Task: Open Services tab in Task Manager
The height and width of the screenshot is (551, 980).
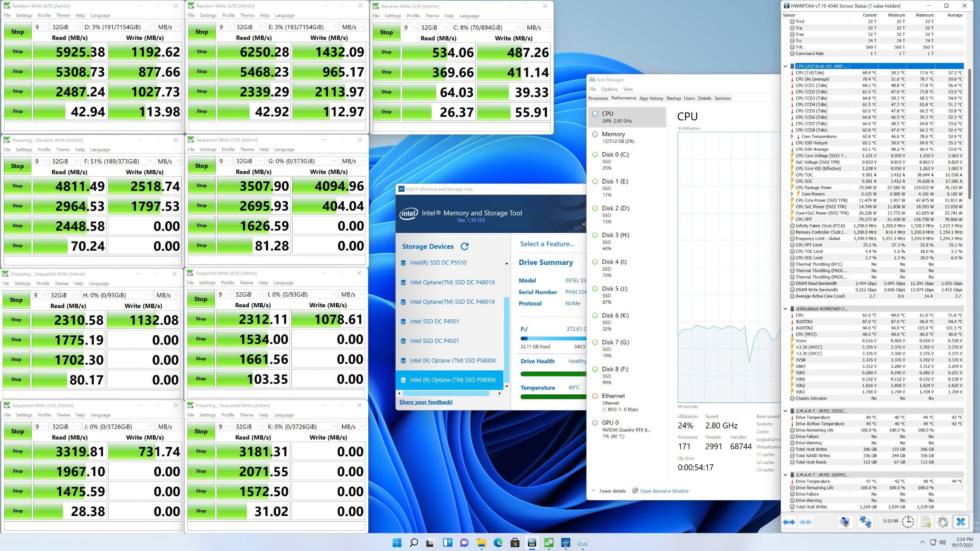Action: [723, 98]
